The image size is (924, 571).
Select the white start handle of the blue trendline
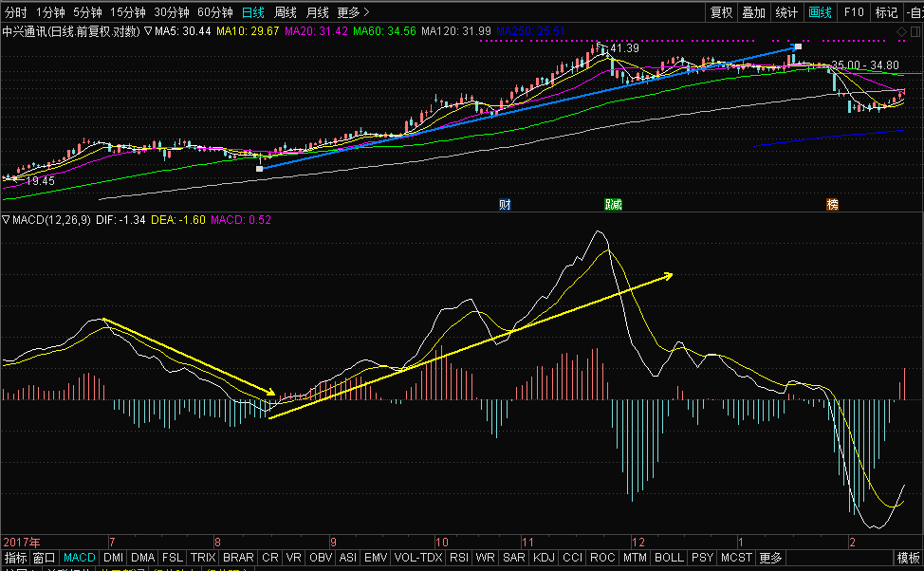pos(260,169)
